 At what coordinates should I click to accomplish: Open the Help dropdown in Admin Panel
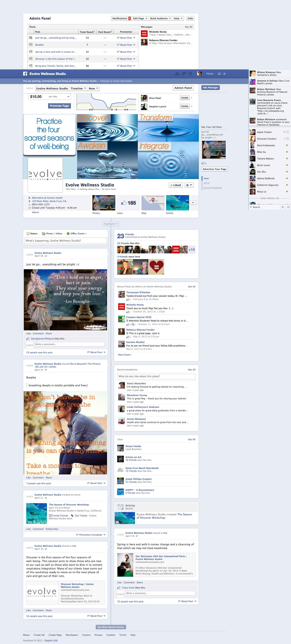tap(178, 19)
